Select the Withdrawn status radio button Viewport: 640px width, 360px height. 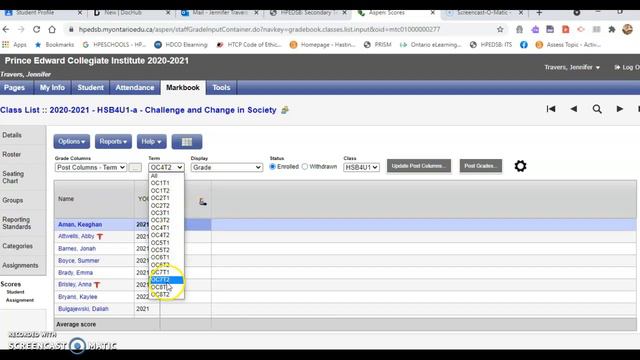tap(304, 167)
